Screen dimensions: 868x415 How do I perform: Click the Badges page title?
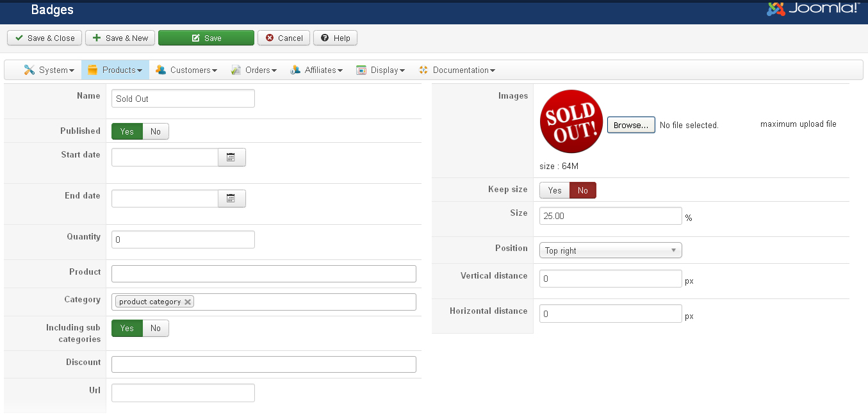coord(52,10)
